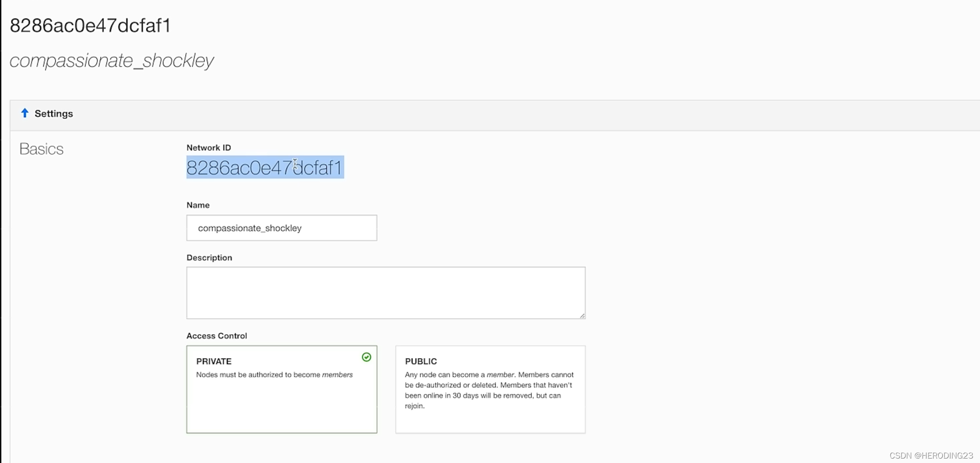Click the word "rejoin" in PUBLIC card
This screenshot has height=463, width=980.
point(414,406)
